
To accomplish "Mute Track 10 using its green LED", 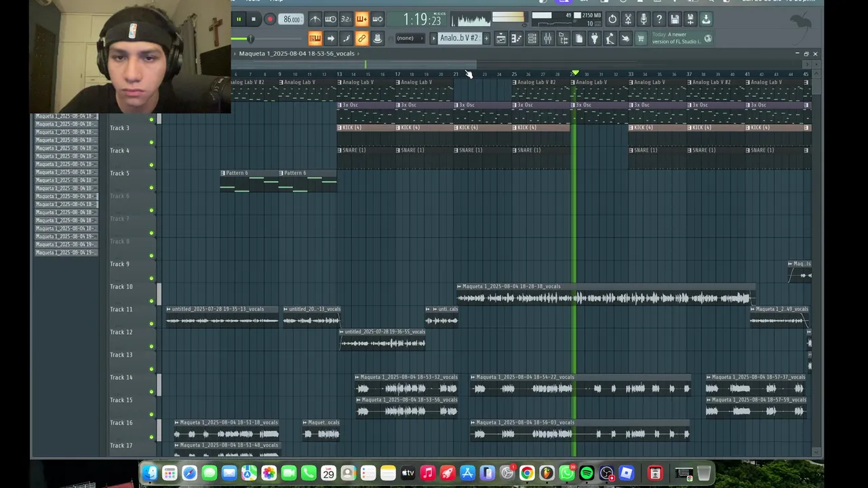I will [x=151, y=301].
